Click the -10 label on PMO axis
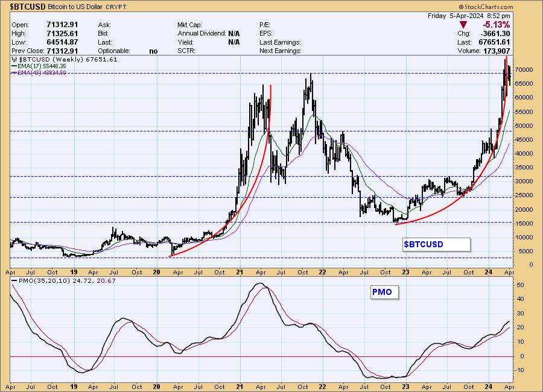543x392 pixels. pos(520,370)
